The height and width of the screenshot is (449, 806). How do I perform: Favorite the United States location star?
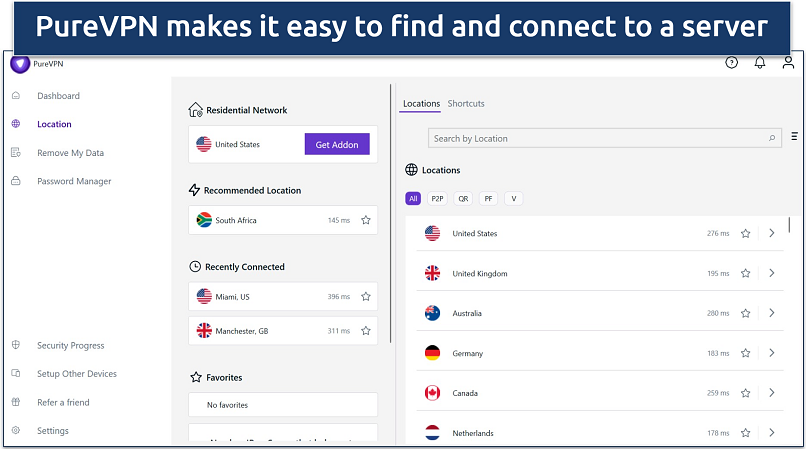tap(745, 234)
